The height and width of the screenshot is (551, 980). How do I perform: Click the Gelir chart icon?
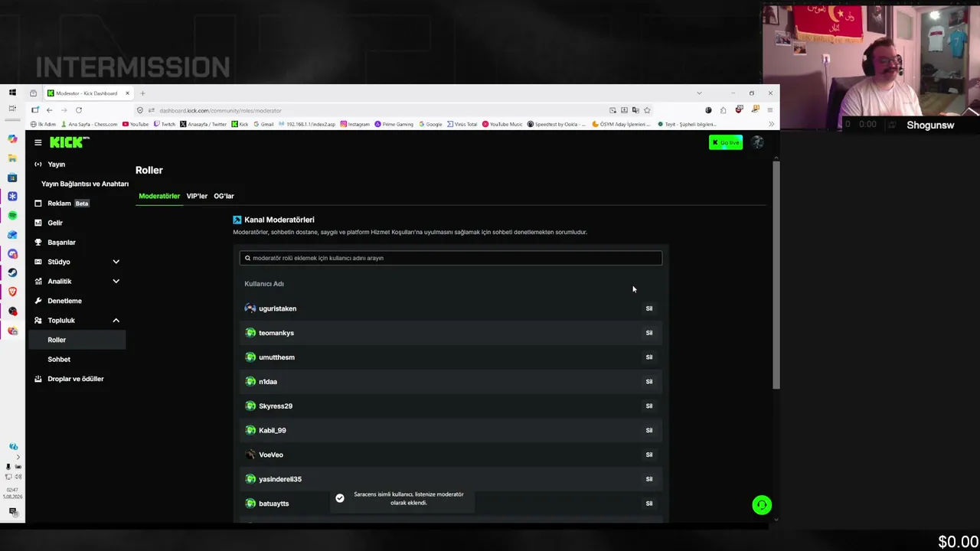(x=38, y=223)
